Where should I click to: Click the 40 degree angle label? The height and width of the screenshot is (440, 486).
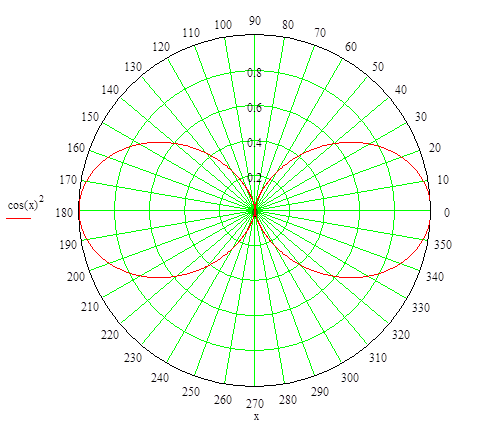(x=401, y=90)
